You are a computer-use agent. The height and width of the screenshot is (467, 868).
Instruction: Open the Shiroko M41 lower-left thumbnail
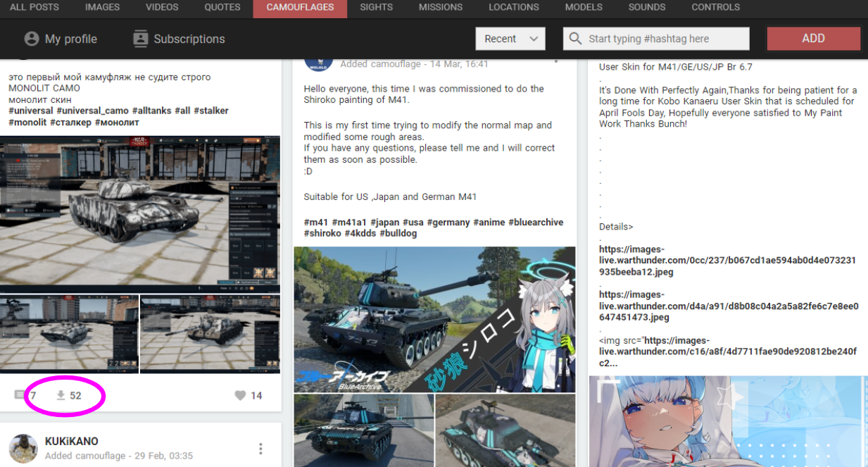click(363, 430)
